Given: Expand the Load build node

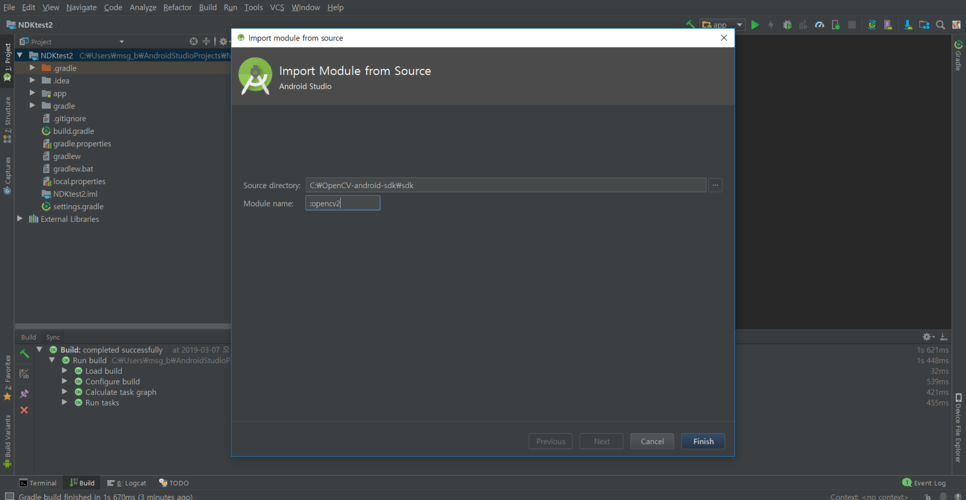Looking at the screenshot, I should click(65, 371).
